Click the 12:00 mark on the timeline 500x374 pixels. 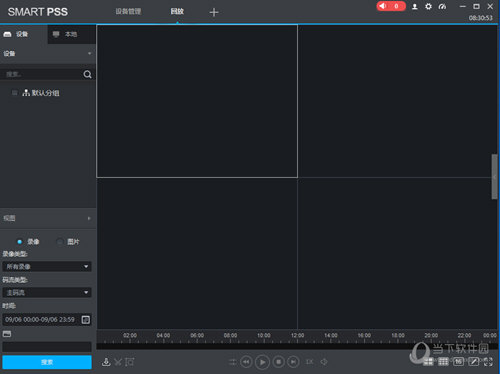(297, 335)
